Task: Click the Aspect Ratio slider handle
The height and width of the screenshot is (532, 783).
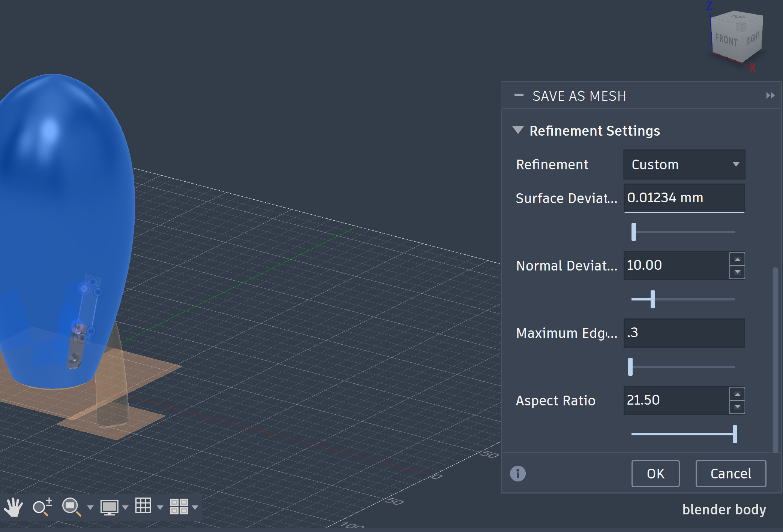Action: pos(735,434)
